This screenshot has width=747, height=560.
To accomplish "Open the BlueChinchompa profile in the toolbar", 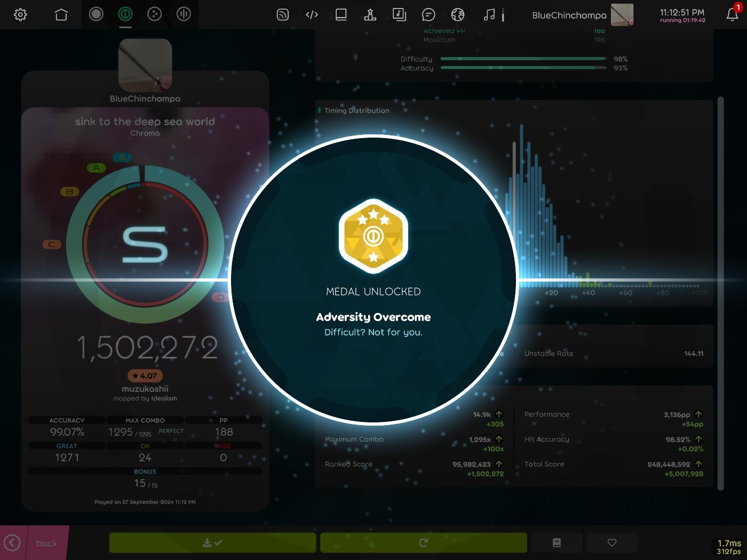I will coord(583,15).
